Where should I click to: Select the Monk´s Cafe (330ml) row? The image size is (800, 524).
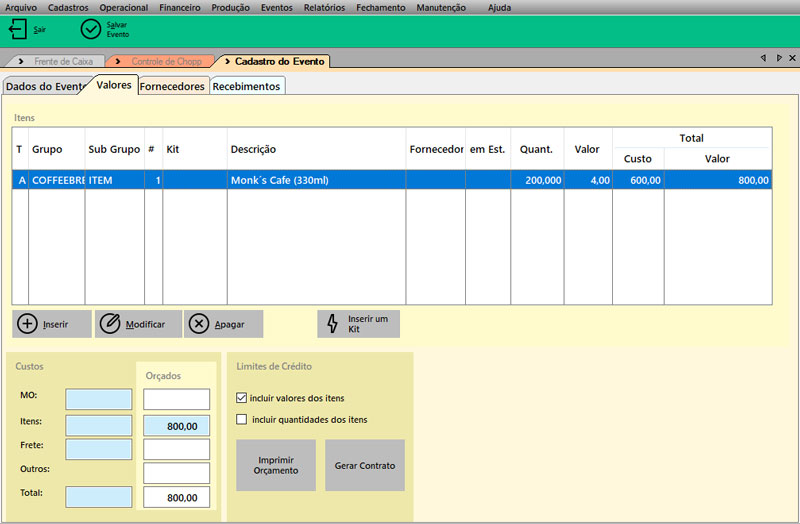point(392,180)
